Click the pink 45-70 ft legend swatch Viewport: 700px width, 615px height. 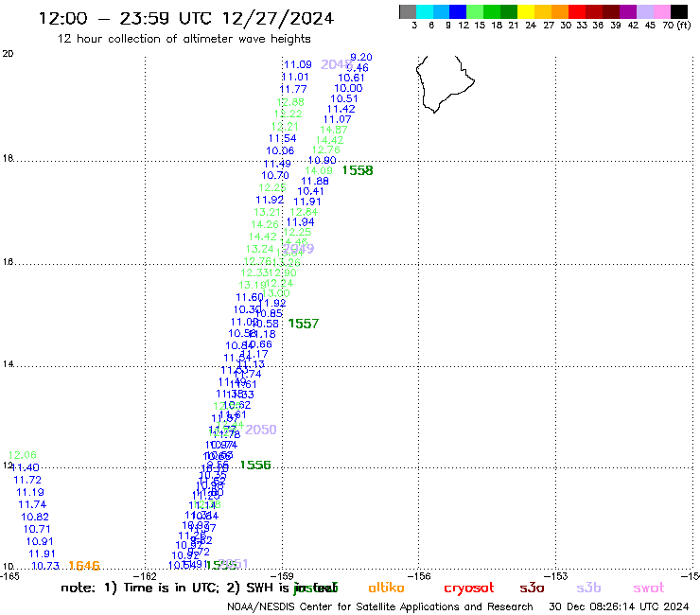[x=661, y=11]
